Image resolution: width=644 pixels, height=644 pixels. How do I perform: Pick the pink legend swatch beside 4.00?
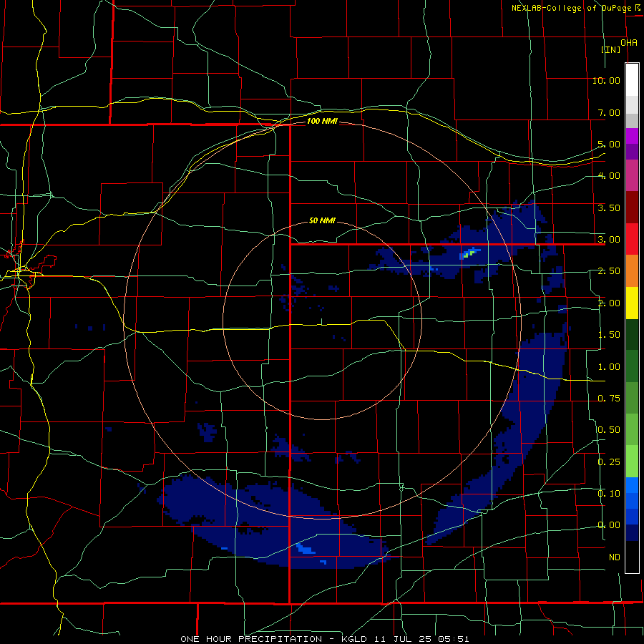coord(632,175)
